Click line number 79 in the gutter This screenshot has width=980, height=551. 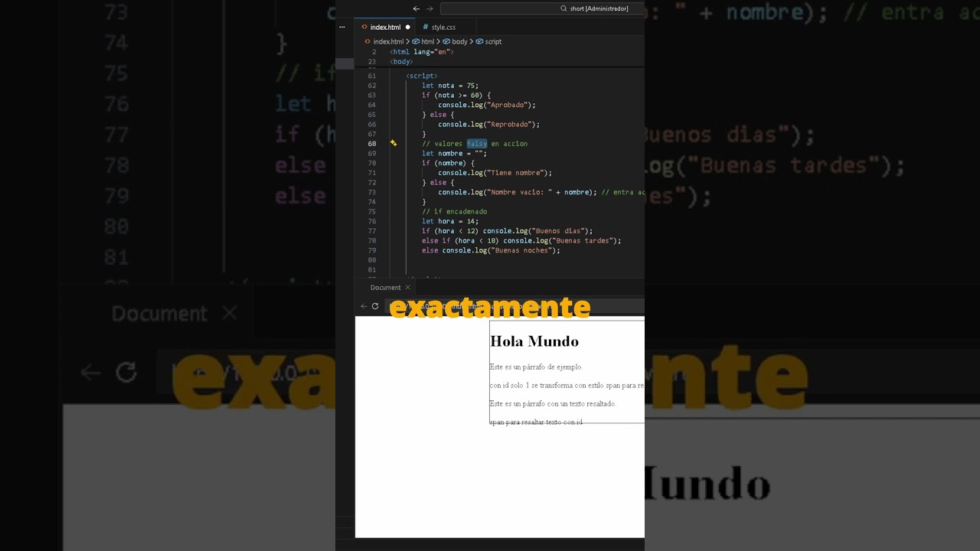click(x=371, y=250)
